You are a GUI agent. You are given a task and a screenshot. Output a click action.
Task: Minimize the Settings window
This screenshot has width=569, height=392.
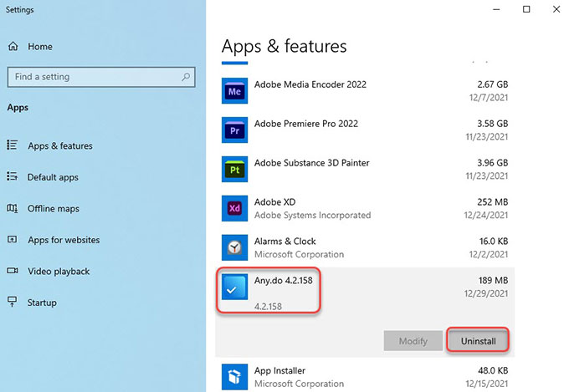click(x=496, y=9)
